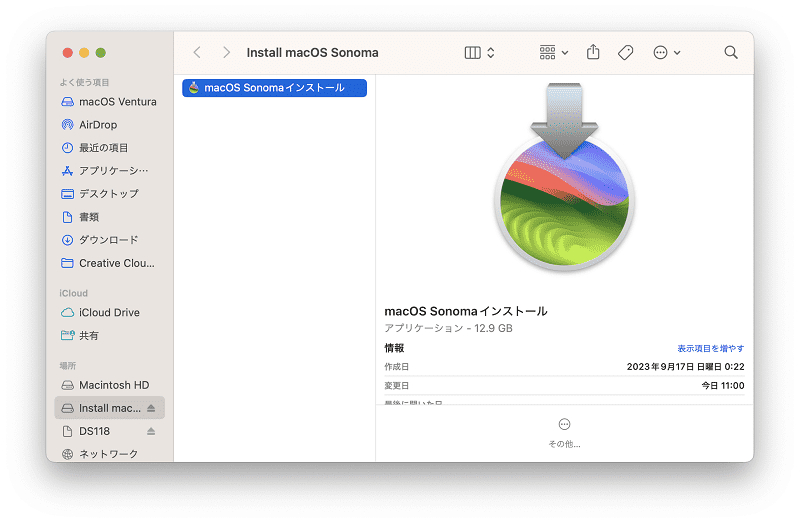
Task: Click アプリケーション - 12.9 GB text
Action: [448, 328]
